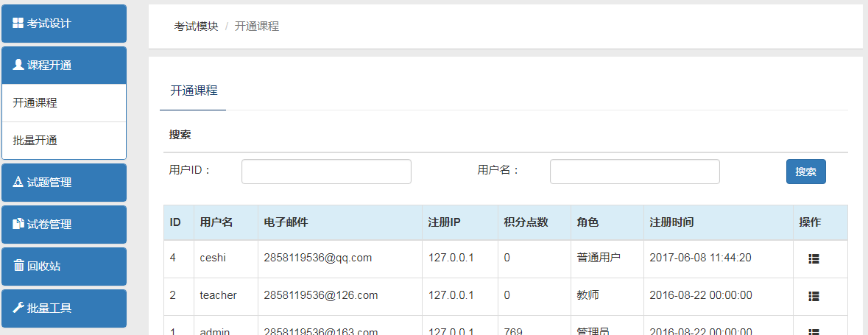Viewport: 868px width, 335px height.
Task: Click the 开通课程 breadcrumb text
Action: point(257,27)
